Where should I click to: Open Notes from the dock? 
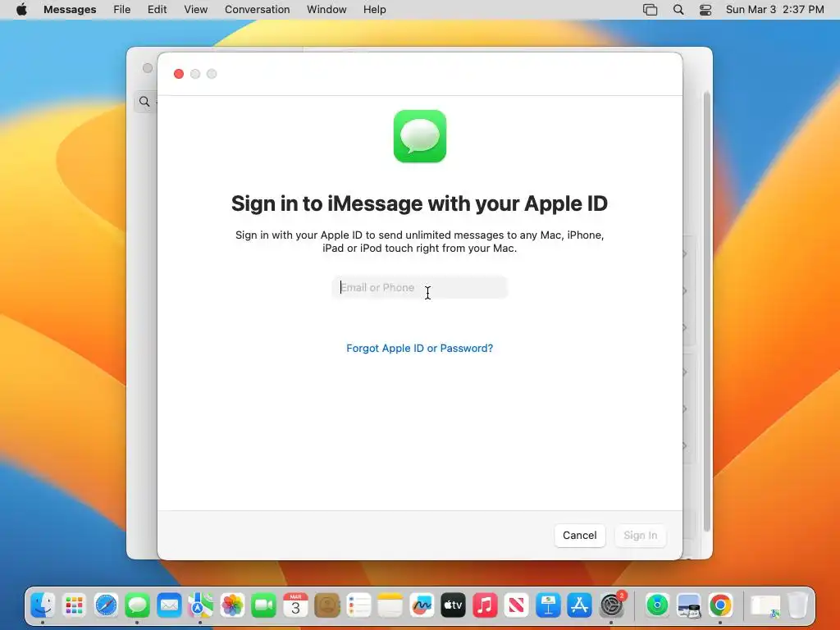coord(390,605)
